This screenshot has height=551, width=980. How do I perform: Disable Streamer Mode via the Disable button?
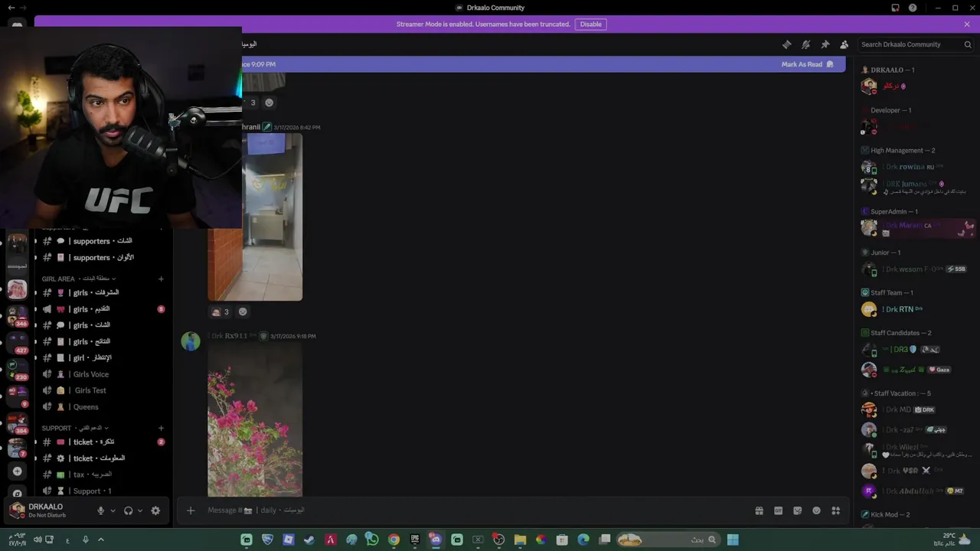[x=590, y=24]
